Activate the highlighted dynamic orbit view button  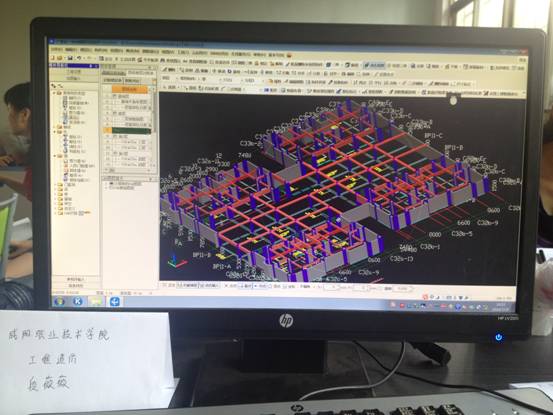[x=374, y=65]
